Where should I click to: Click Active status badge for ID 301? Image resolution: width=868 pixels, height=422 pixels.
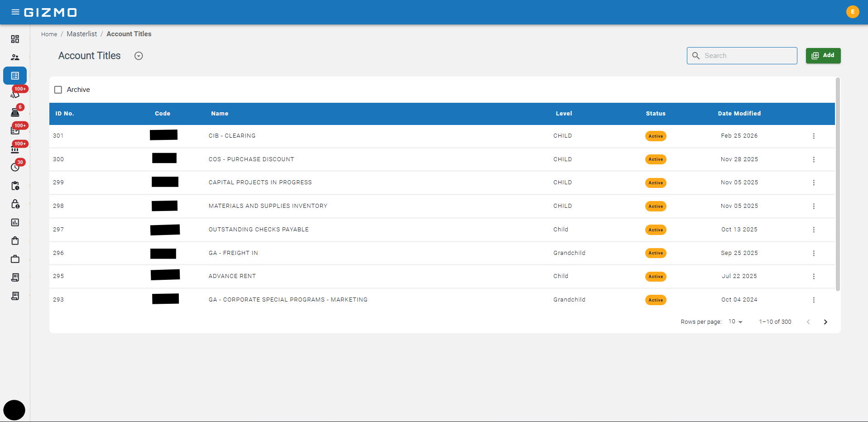point(656,136)
